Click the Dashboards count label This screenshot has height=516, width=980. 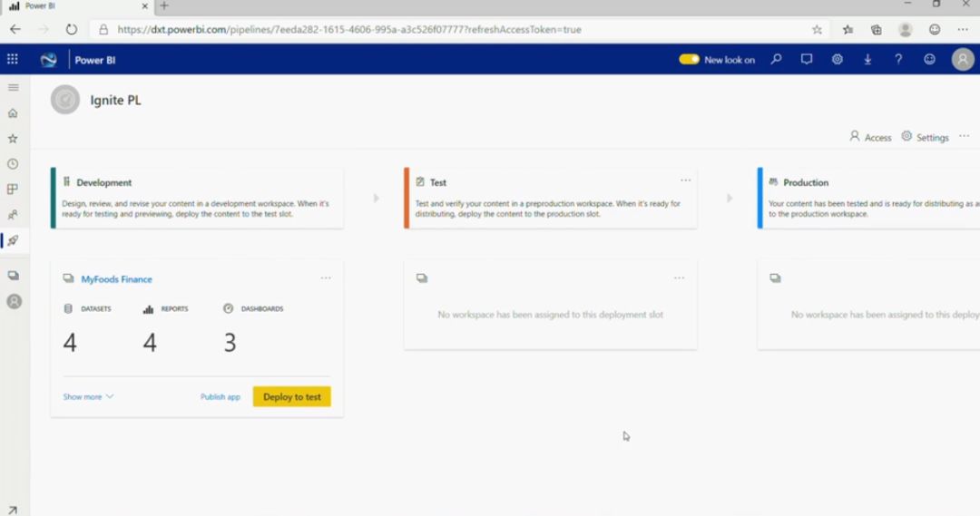[x=262, y=308]
